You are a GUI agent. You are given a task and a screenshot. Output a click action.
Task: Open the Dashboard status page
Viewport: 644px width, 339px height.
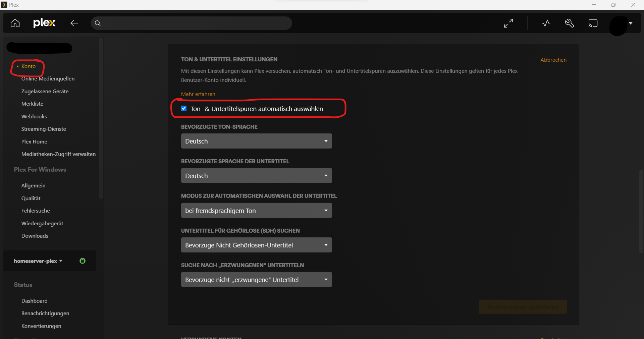coord(35,301)
